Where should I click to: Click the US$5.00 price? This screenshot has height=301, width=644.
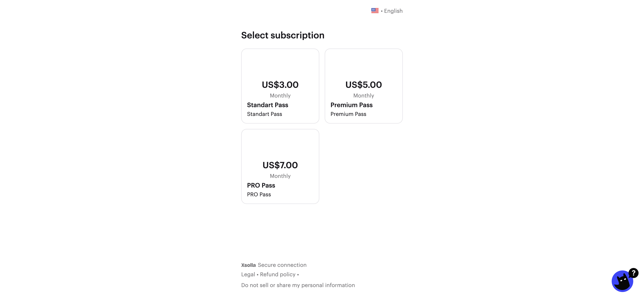364,85
